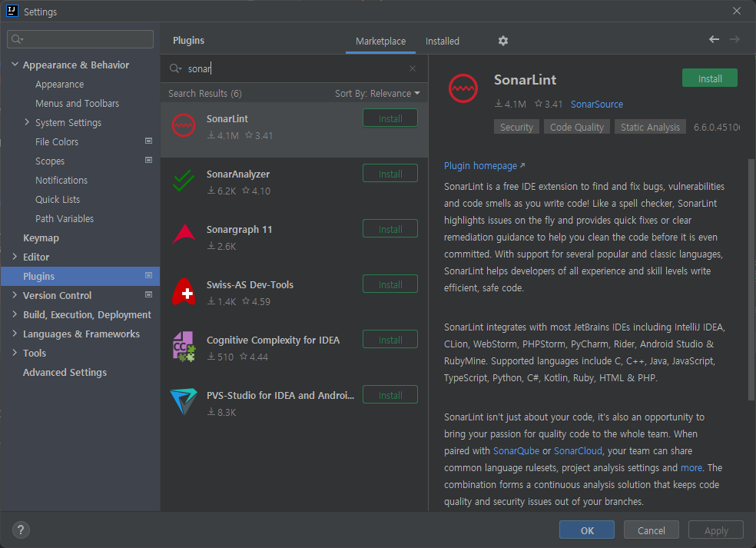Viewport: 756px width, 548px height.
Task: Click the Security tag
Action: (516, 128)
